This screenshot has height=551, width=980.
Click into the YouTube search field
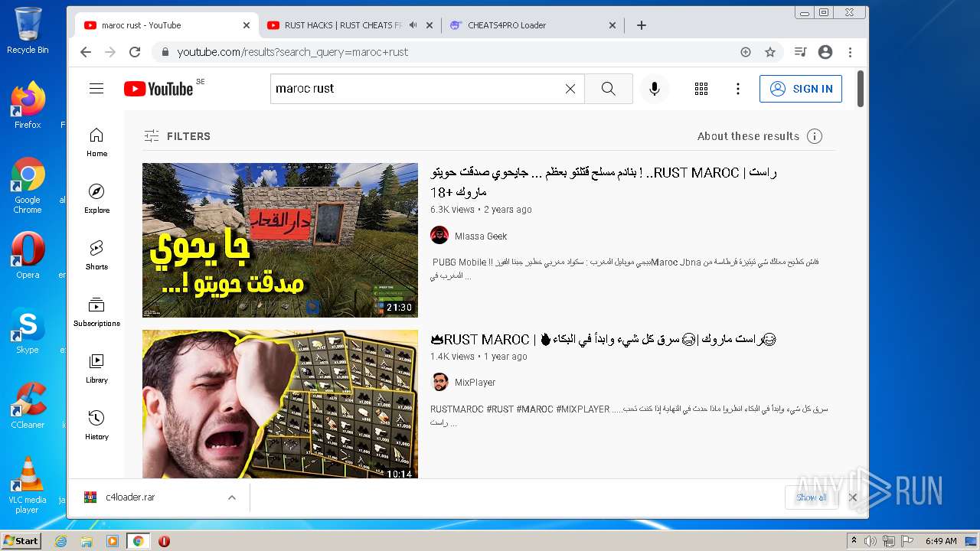(417, 89)
